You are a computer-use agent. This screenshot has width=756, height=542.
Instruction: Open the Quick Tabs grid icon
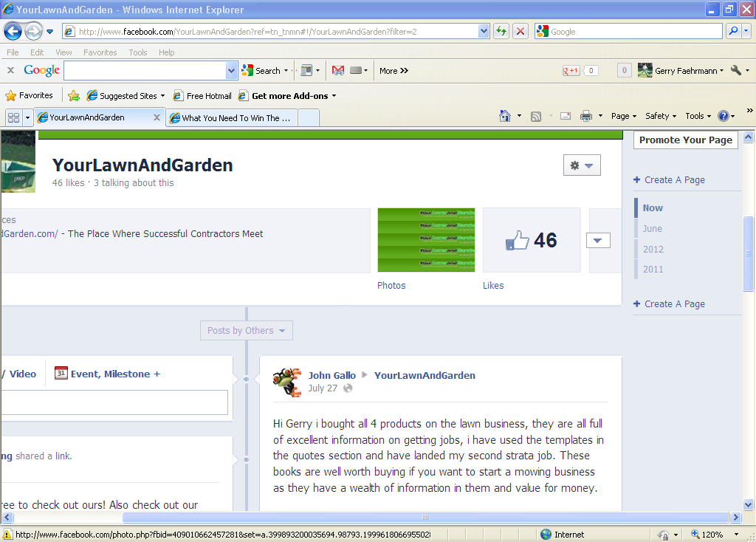(13, 117)
